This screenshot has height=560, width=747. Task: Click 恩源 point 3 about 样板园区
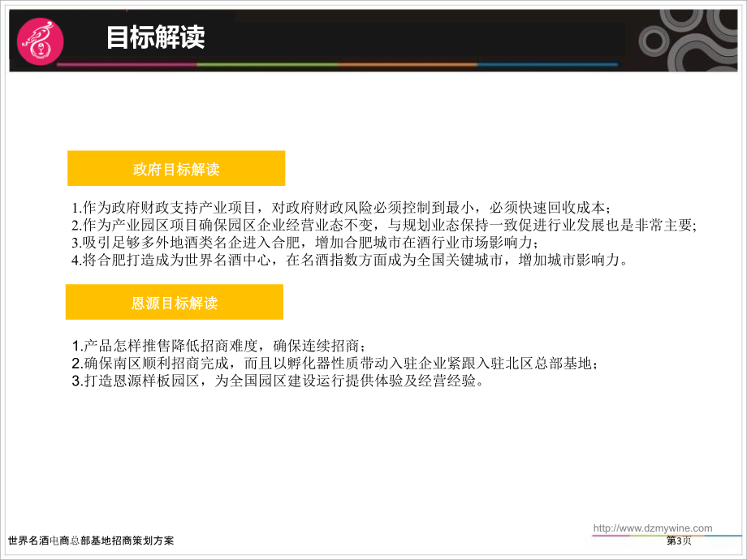click(277, 381)
